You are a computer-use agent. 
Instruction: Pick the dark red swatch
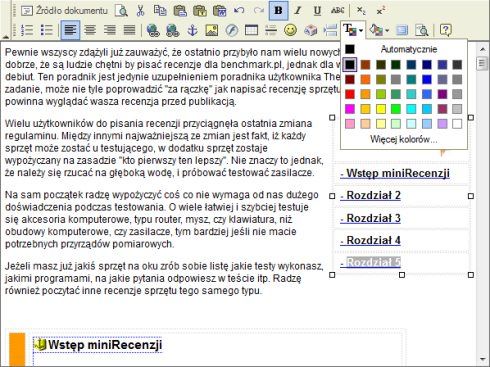coord(350,79)
